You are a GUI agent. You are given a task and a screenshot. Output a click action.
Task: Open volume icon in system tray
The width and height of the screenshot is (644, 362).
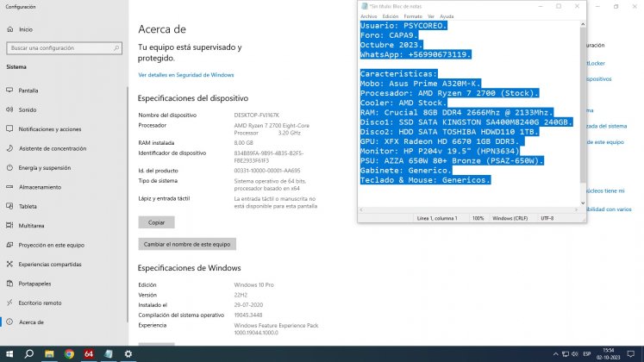(x=574, y=353)
